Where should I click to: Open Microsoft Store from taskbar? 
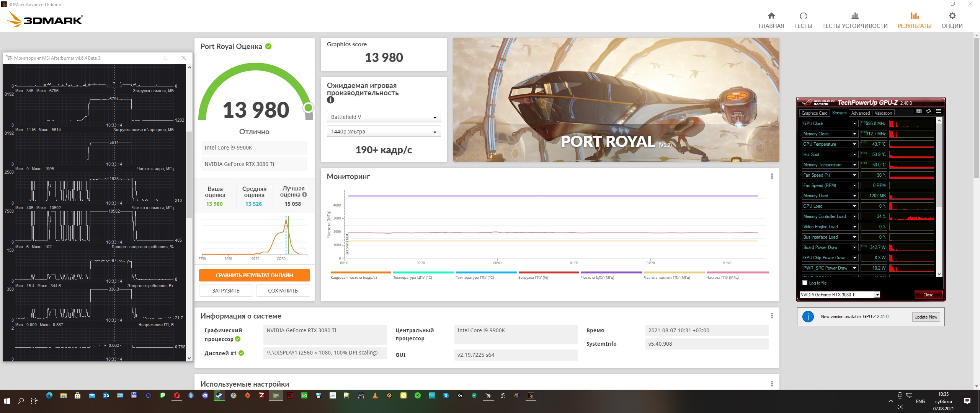[78, 396]
